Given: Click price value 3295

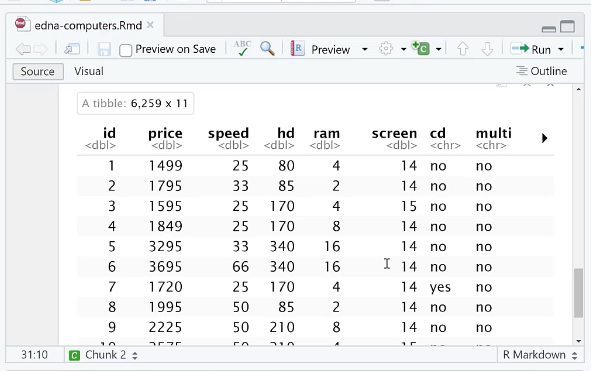Looking at the screenshot, I should coord(165,247).
